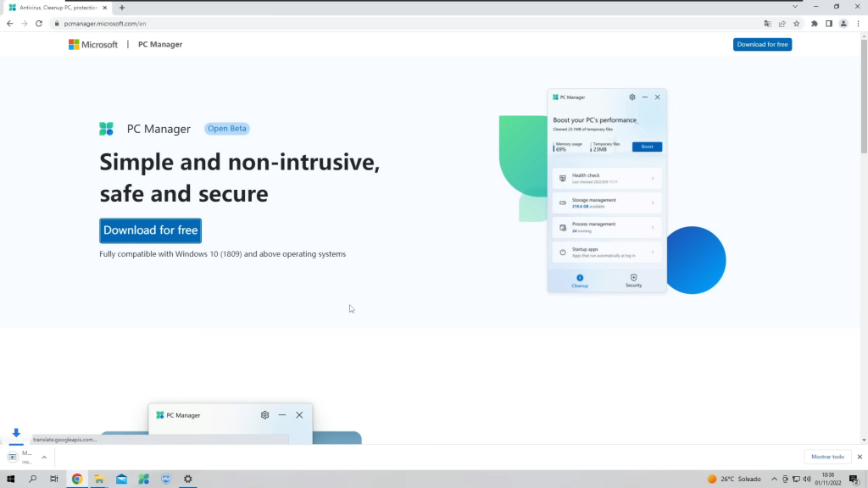Click the Microsoft logo in the header
The image size is (868, 488).
93,44
